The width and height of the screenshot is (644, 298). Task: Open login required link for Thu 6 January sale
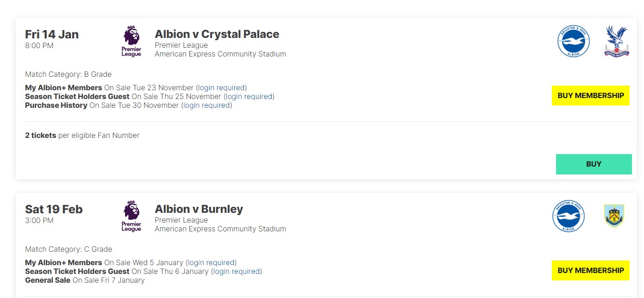click(x=237, y=271)
